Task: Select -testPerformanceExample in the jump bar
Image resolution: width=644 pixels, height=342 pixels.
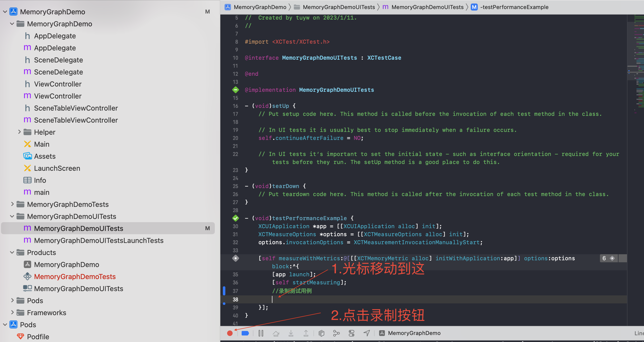Action: tap(514, 7)
